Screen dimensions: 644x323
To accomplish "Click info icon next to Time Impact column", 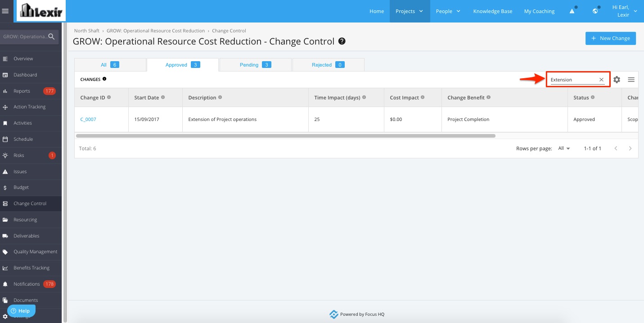I will (364, 97).
